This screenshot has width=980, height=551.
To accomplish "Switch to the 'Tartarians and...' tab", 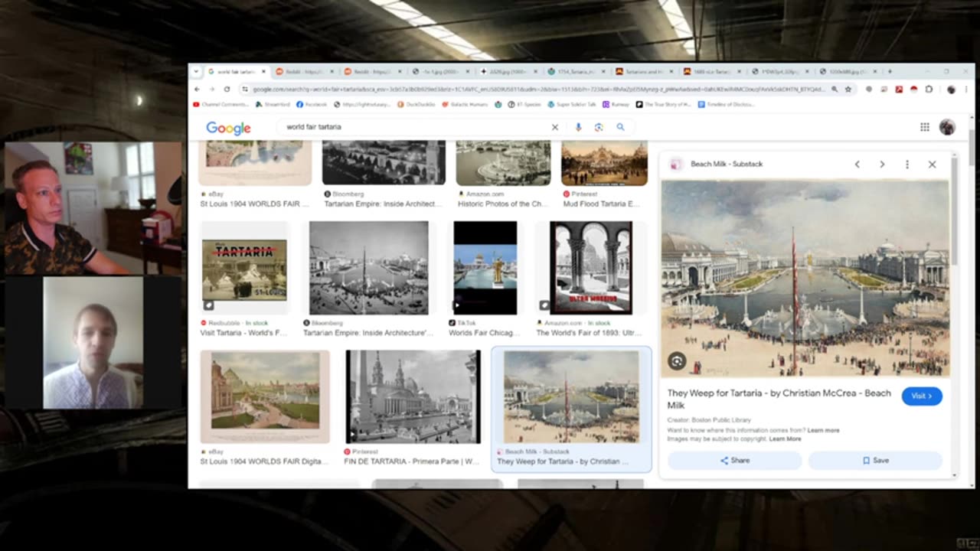I will coord(645,71).
